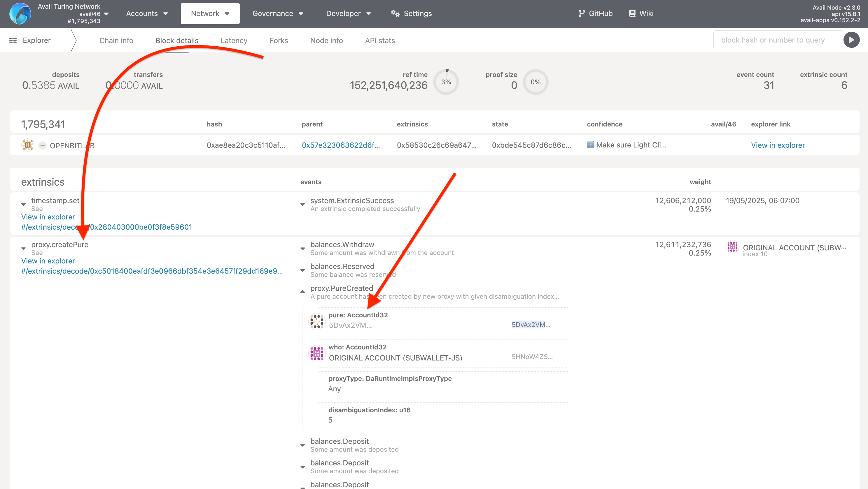Viewport: 868px width, 489px height.
Task: Expand the balances.Withdraw event
Action: coord(302,249)
